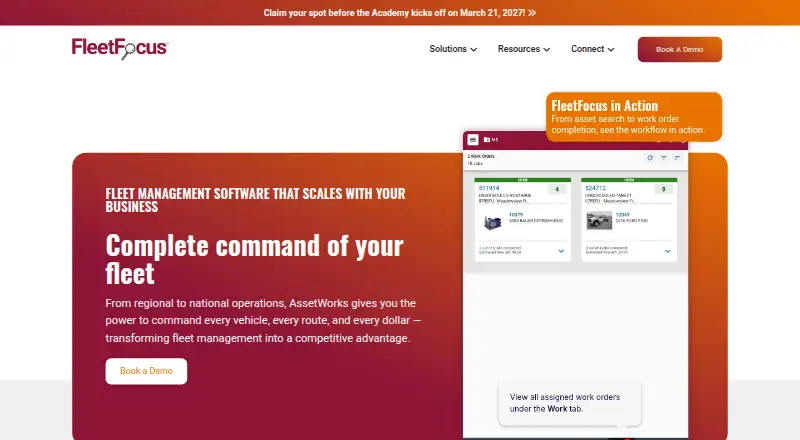Click the folder icon in demo app header
Image resolution: width=800 pixels, height=440 pixels.
487,139
